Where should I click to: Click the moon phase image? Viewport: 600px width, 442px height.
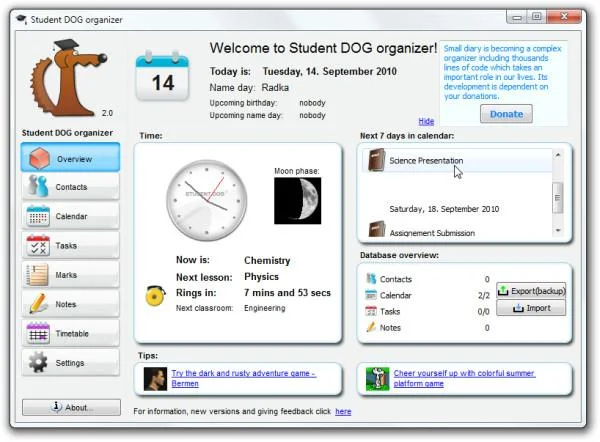click(297, 201)
